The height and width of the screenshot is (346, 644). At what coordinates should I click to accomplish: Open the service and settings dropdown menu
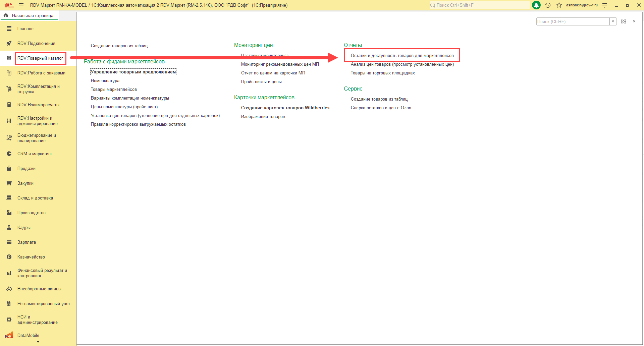(605, 5)
